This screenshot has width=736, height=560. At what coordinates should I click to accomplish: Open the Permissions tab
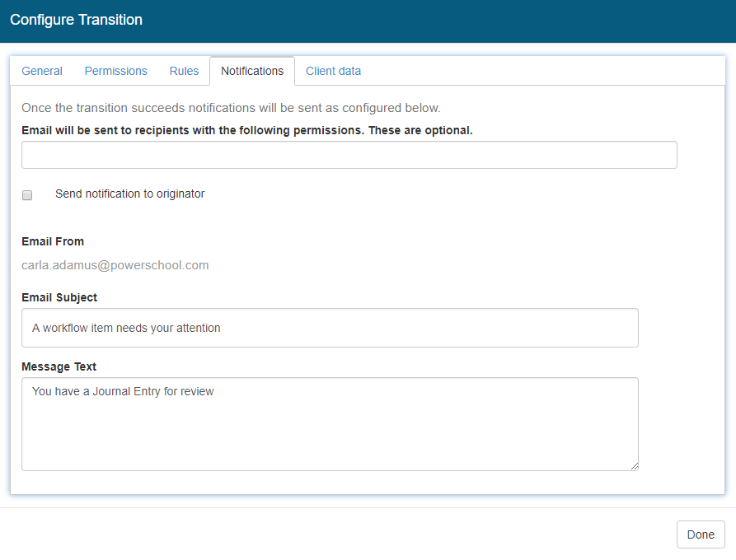point(115,71)
